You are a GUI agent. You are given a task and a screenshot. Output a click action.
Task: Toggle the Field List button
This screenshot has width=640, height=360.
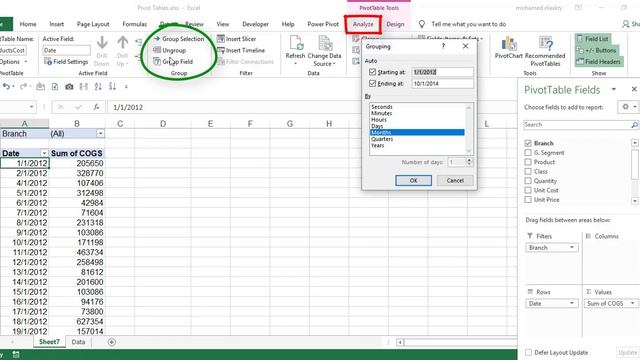[593, 39]
